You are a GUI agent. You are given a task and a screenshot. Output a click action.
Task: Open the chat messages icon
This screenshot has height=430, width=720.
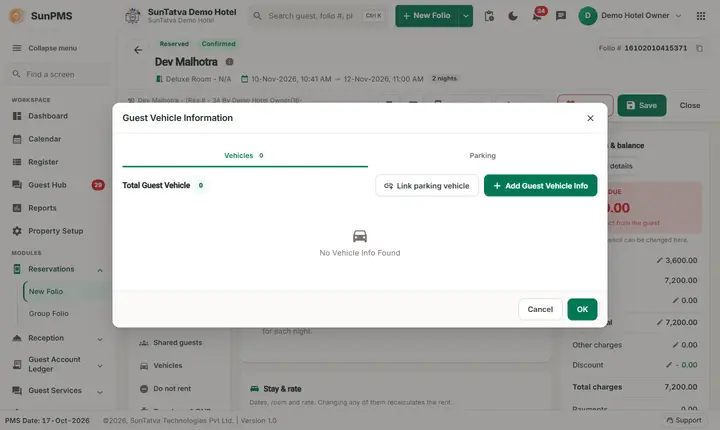click(561, 16)
